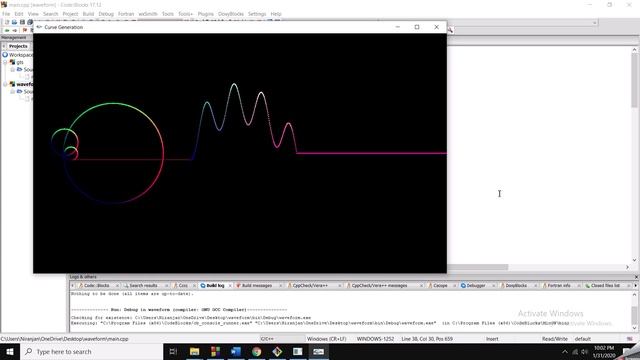Click the red flag bookmark icon
The image size is (640, 360).
(25, 30)
